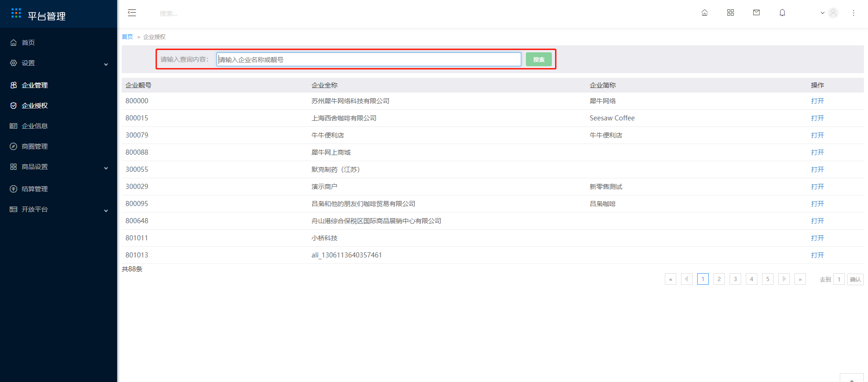The height and width of the screenshot is (382, 868).
Task: Click the 企业管理 icon in the sidebar
Action: point(13,85)
